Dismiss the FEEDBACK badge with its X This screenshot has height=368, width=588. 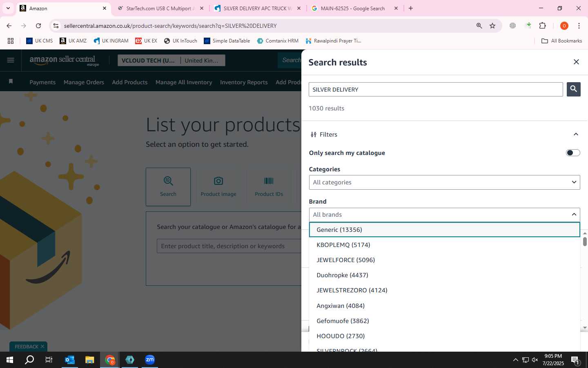click(42, 346)
